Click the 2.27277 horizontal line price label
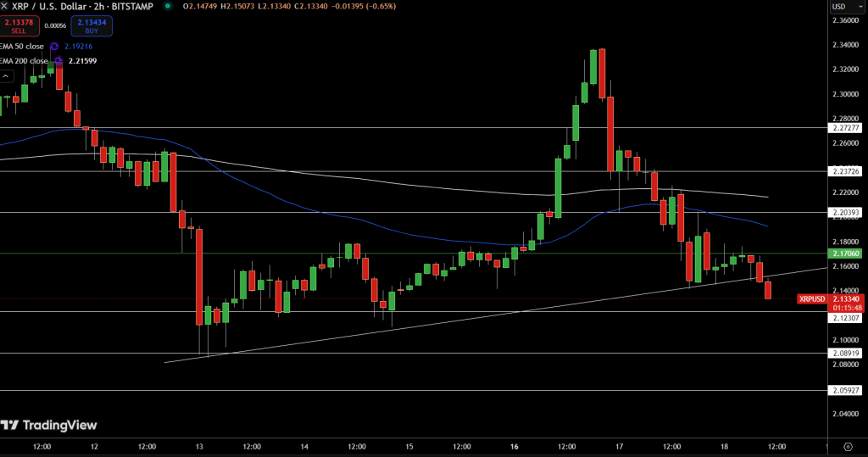Image resolution: width=868 pixels, height=457 pixels. coord(845,128)
